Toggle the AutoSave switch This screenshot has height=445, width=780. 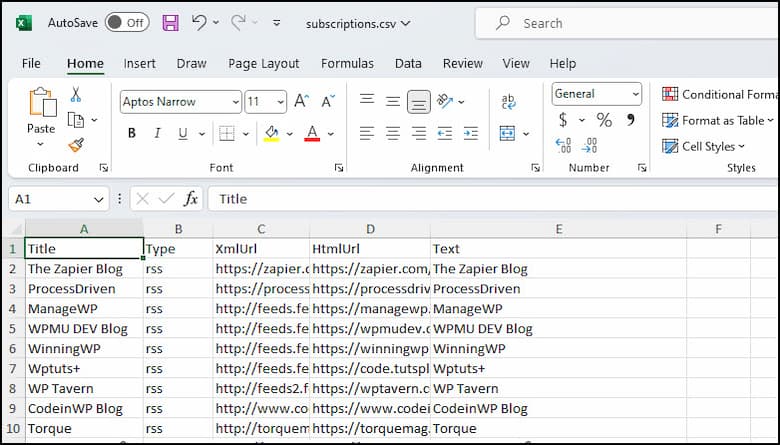(x=126, y=22)
